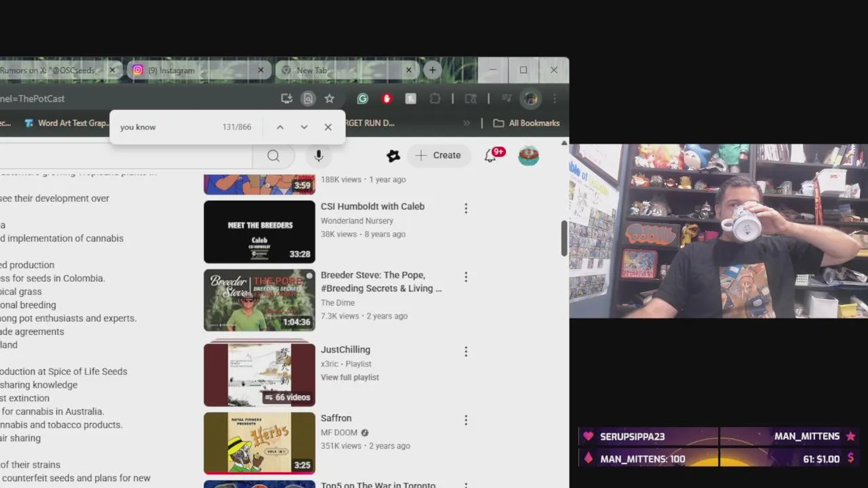Screen dimensions: 868x488
Task: Open the Grammarly extension icon
Action: click(x=363, y=98)
